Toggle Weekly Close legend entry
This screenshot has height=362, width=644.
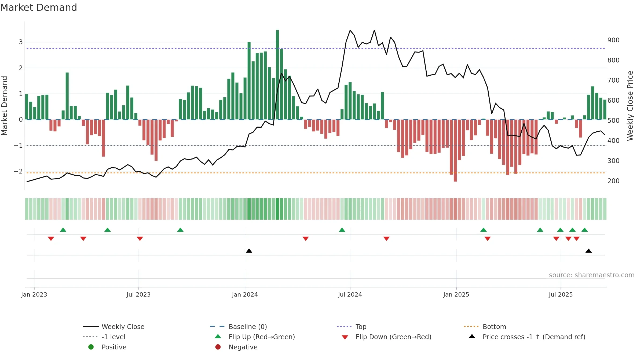point(114,327)
